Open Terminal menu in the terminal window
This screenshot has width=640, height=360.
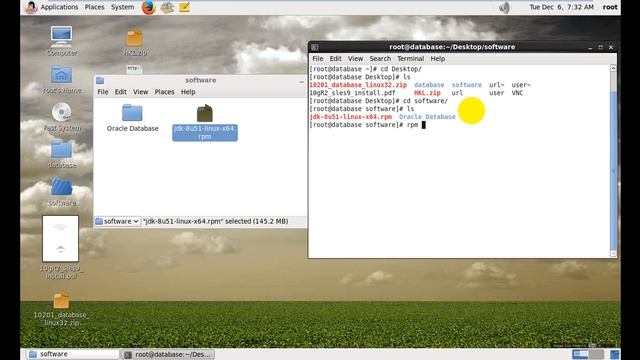click(411, 59)
